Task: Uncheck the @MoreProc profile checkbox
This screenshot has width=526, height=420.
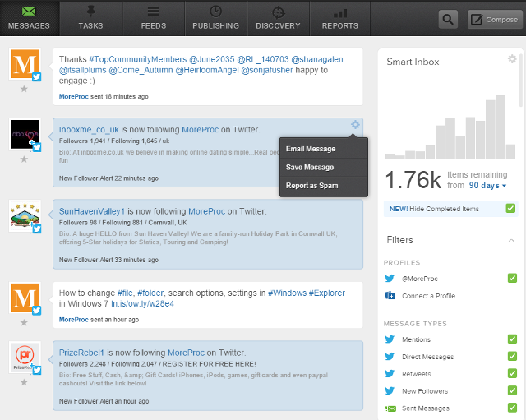Action: pos(512,278)
